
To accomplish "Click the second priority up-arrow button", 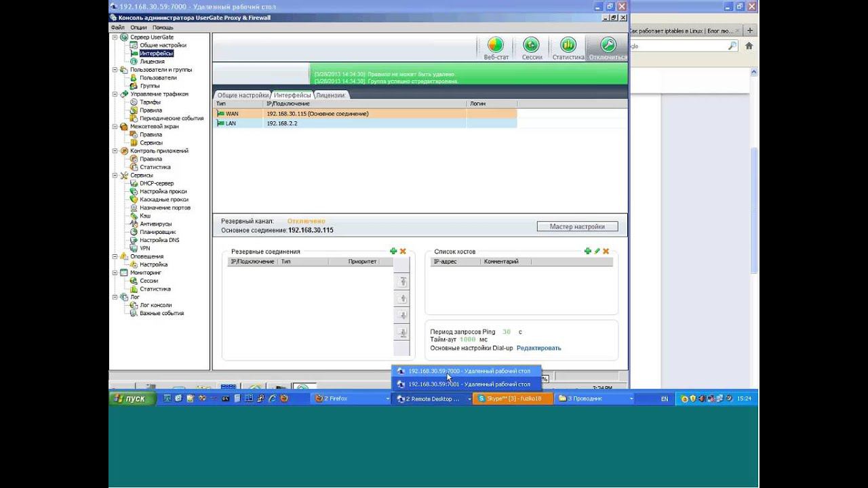I will (402, 299).
